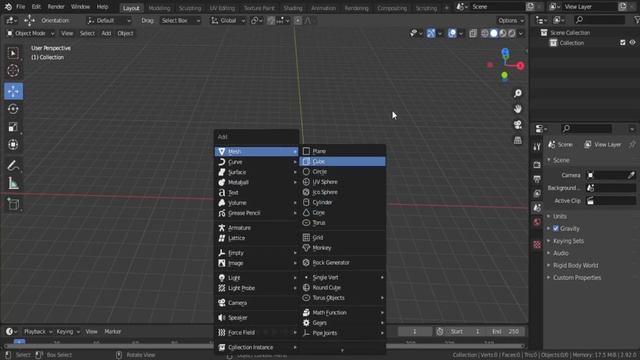Open the Curve submenu in Add menu
Screen dimensions: 640x360
coord(257,162)
